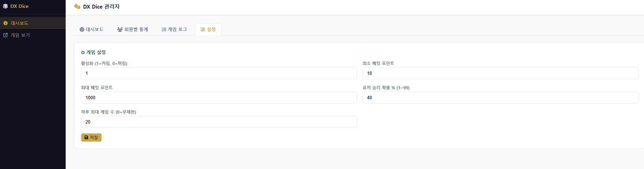Select the 대시보드 tab in top navigation

click(x=91, y=29)
